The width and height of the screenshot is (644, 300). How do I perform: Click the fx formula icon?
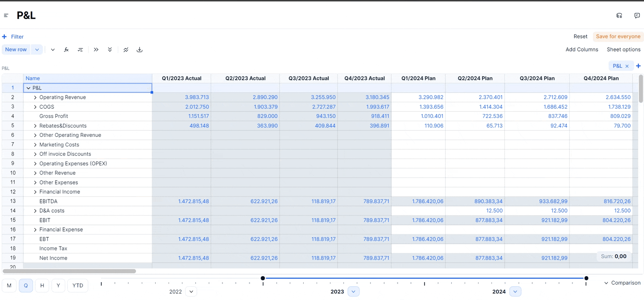point(66,50)
